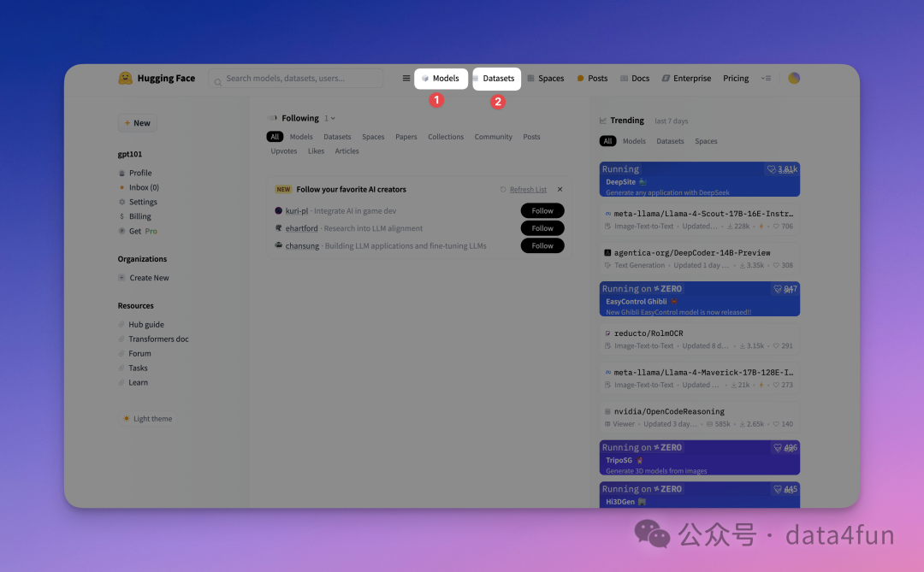This screenshot has height=572, width=924.
Task: Open the hamburger menu icon beside search
Action: [406, 79]
